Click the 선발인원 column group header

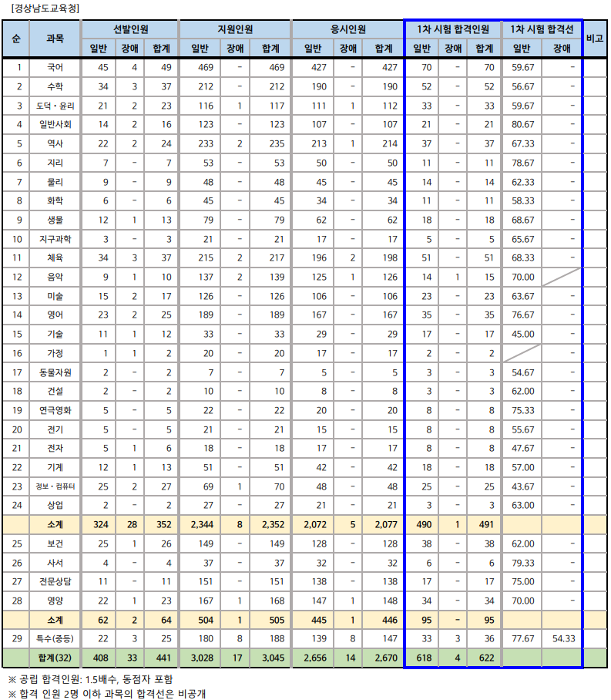(x=130, y=29)
